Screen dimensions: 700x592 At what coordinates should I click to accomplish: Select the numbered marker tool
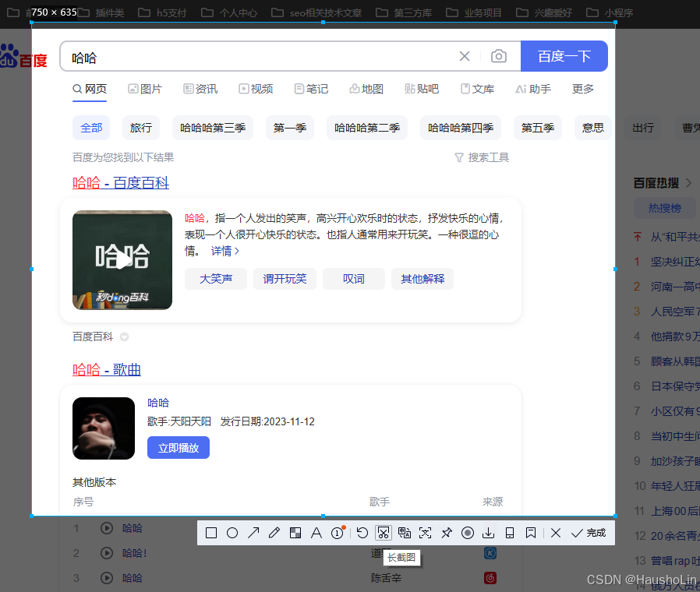338,532
